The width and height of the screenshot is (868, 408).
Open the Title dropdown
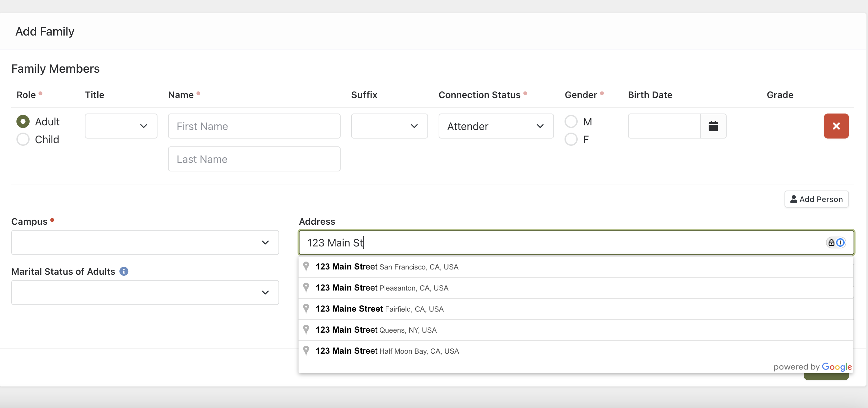click(x=121, y=126)
